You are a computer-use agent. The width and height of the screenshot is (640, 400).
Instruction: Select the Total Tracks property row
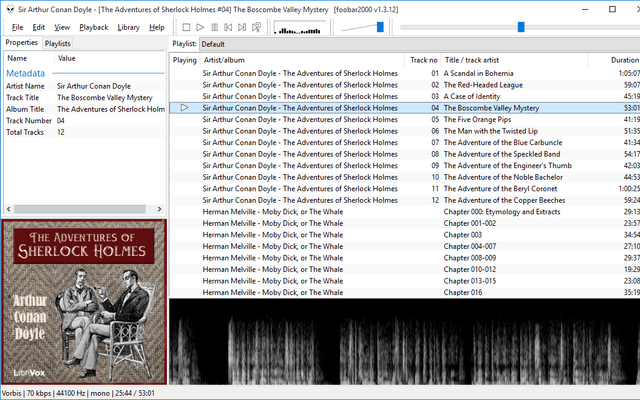(x=85, y=132)
